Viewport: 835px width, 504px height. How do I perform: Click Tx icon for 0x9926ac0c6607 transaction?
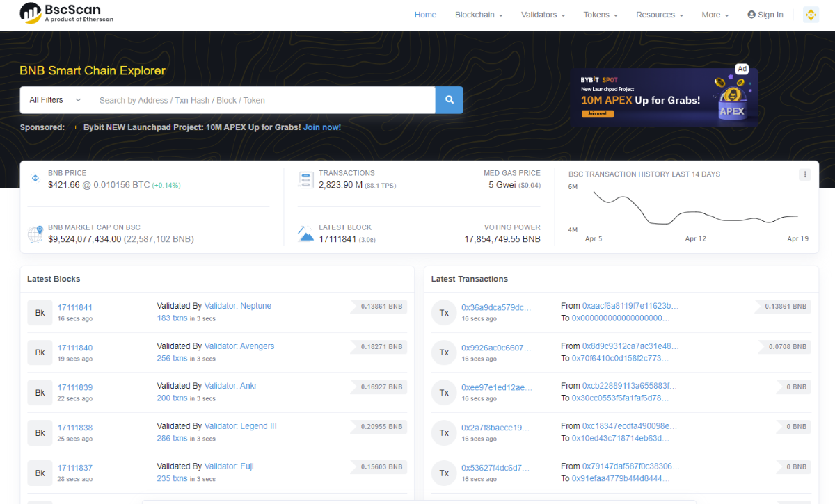(444, 353)
